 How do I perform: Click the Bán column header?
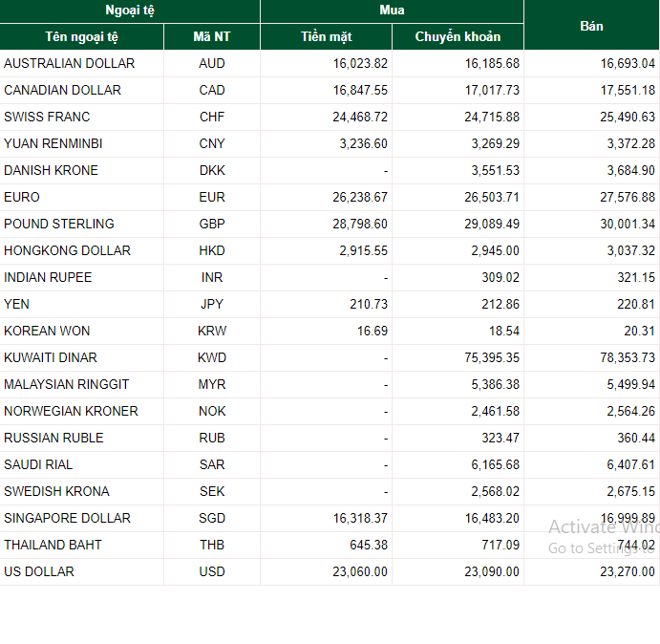pyautogui.click(x=591, y=26)
